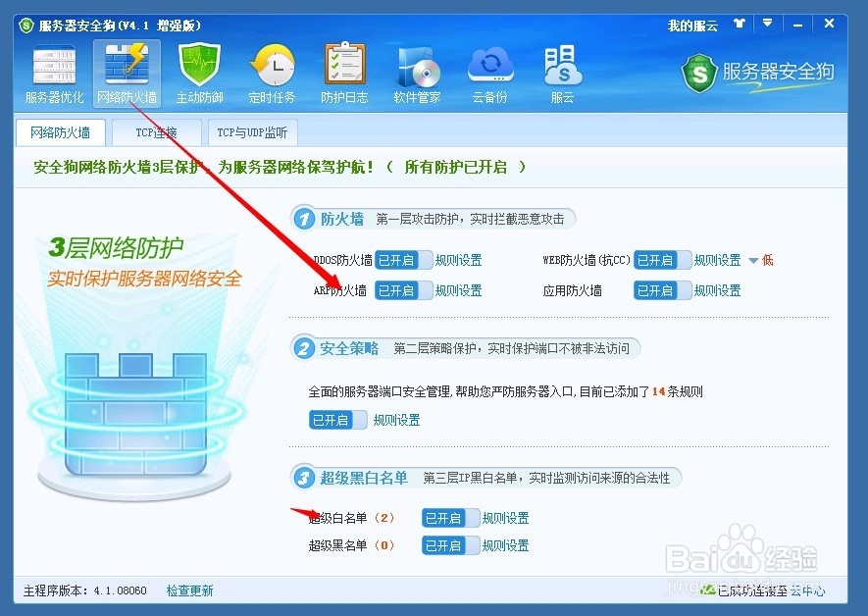Open 规则设置 for 超级白名单
Viewport: 868px width, 616px height.
[x=505, y=518]
